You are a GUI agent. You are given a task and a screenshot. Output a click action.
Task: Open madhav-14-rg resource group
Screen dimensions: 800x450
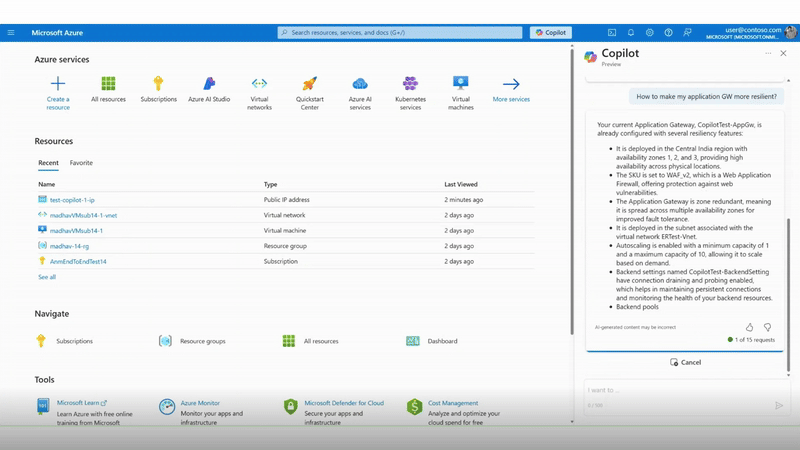(x=69, y=246)
